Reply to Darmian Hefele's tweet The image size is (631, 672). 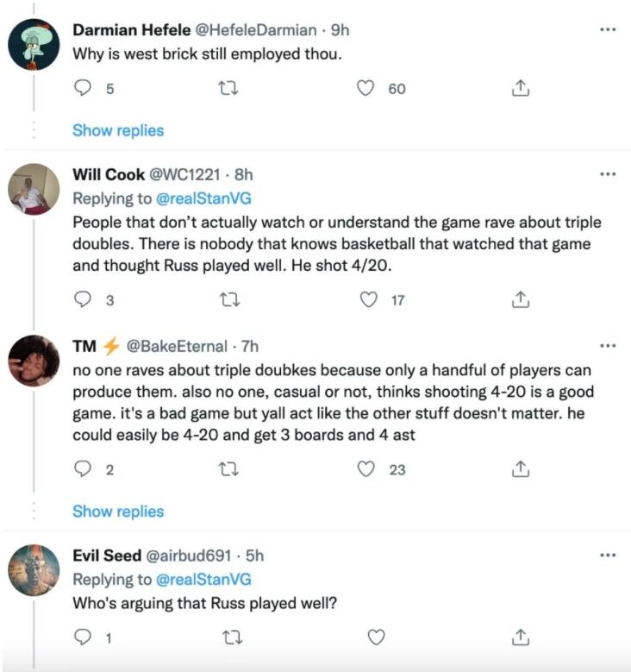(x=84, y=87)
